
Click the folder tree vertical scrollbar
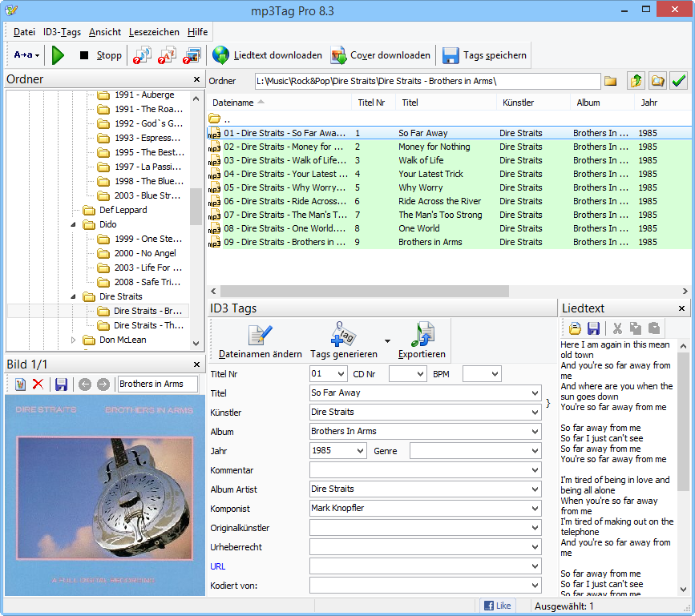(x=196, y=220)
